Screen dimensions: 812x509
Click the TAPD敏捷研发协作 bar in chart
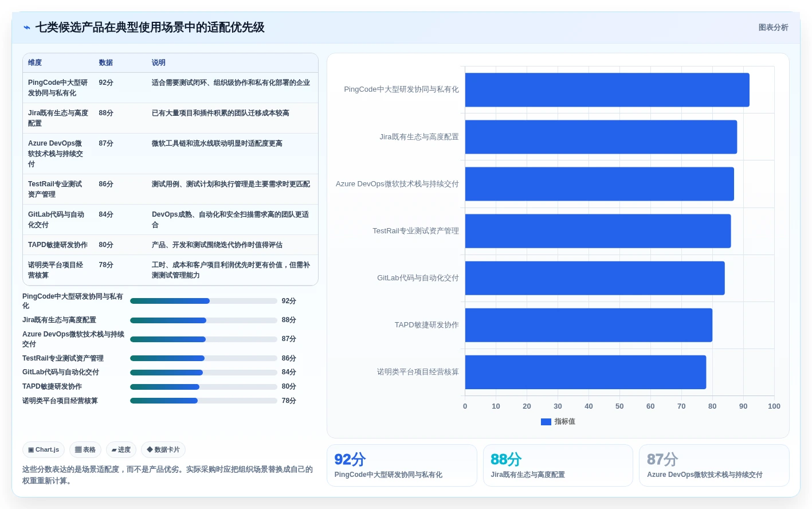pos(589,325)
